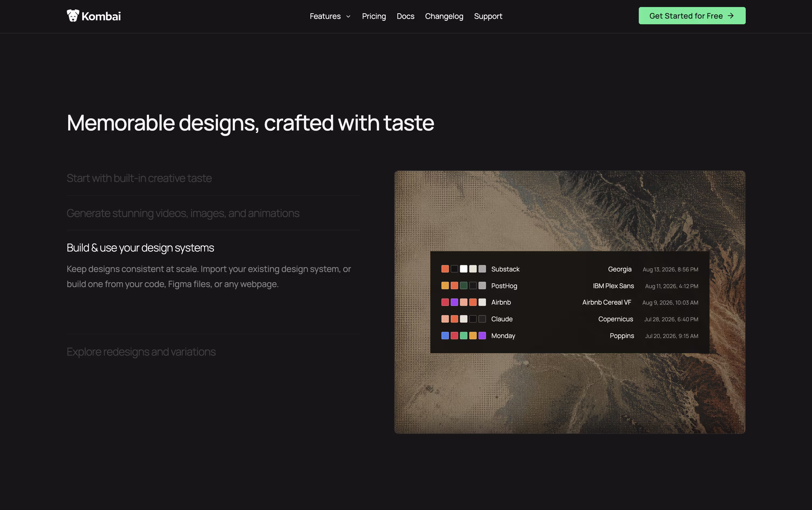Click the IBM Plex Sans font label
This screenshot has width=812, height=510.
click(613, 286)
